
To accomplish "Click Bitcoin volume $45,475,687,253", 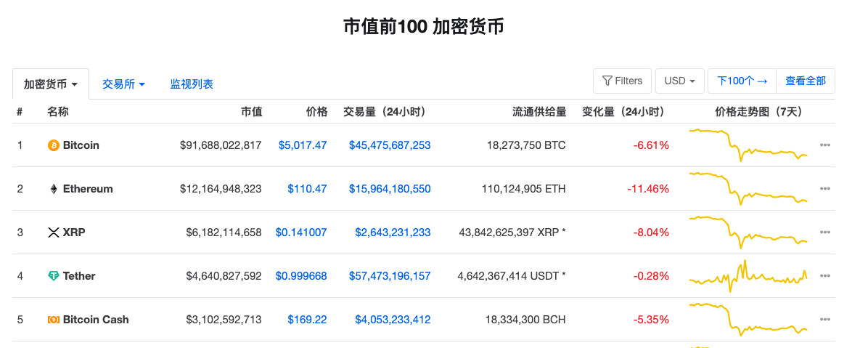I will coord(390,145).
